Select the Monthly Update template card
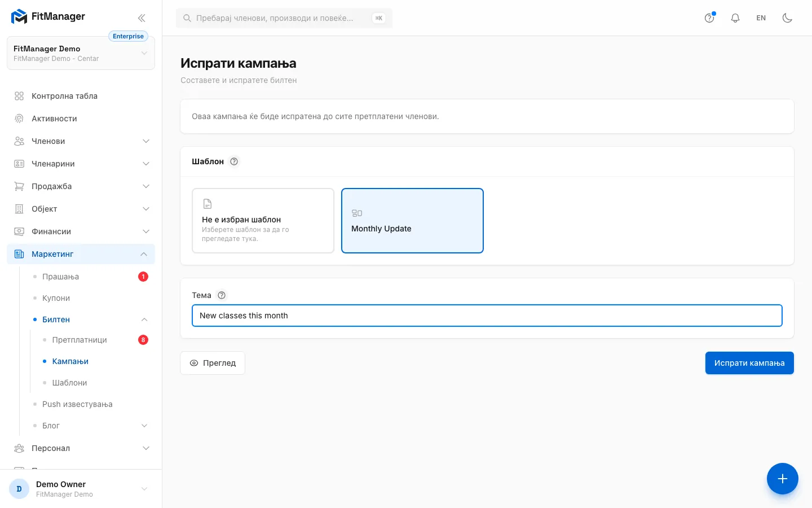 (412, 221)
